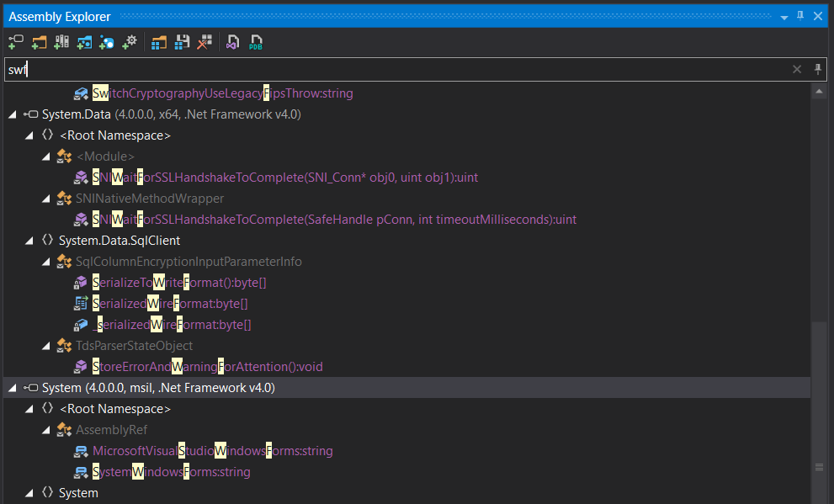
Task: Click the Open from NuGet icon
Action: click(106, 42)
